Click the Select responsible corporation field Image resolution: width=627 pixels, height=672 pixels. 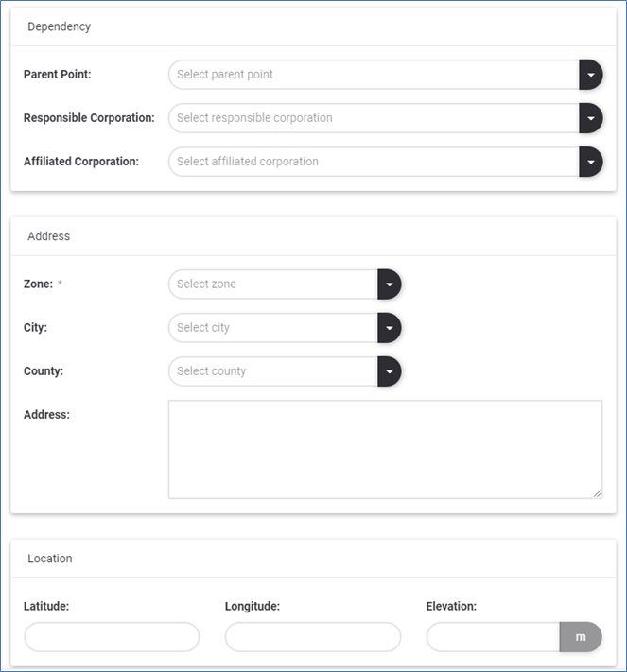(373, 118)
